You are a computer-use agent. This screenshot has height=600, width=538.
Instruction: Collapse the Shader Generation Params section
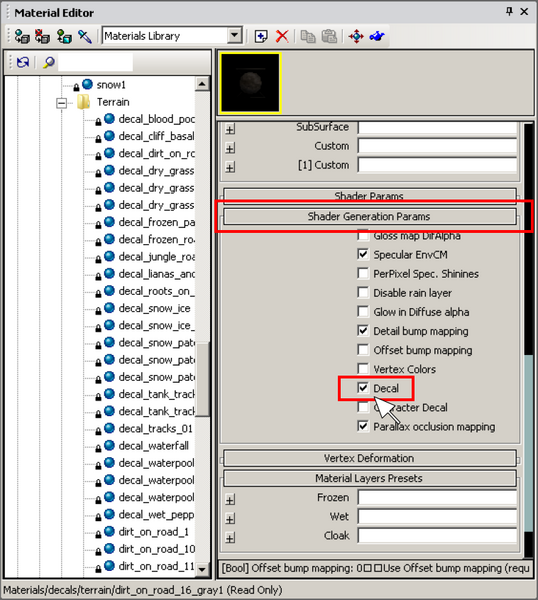coord(370,217)
